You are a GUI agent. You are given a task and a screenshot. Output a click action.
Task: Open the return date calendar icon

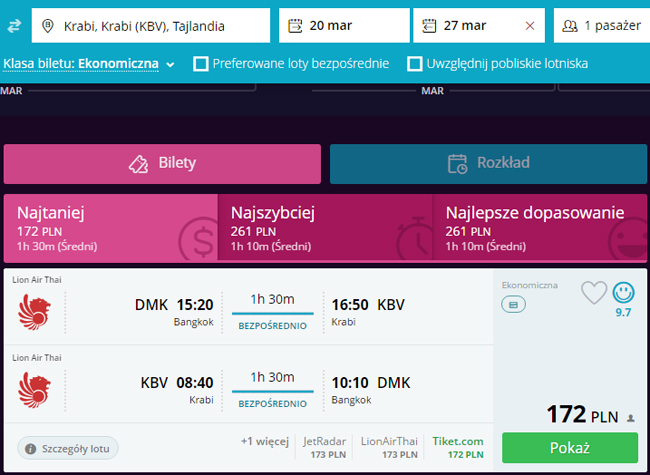click(429, 26)
